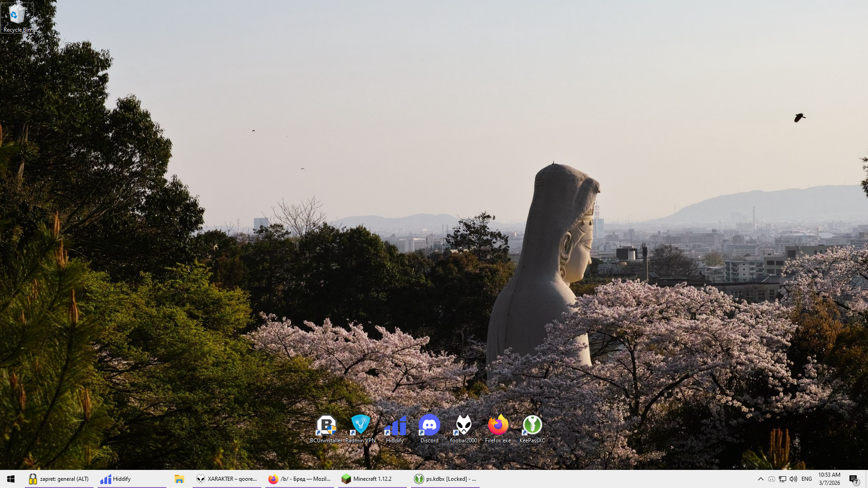Switch to Minecraft 1.12.2 taskbar window

[373, 479]
